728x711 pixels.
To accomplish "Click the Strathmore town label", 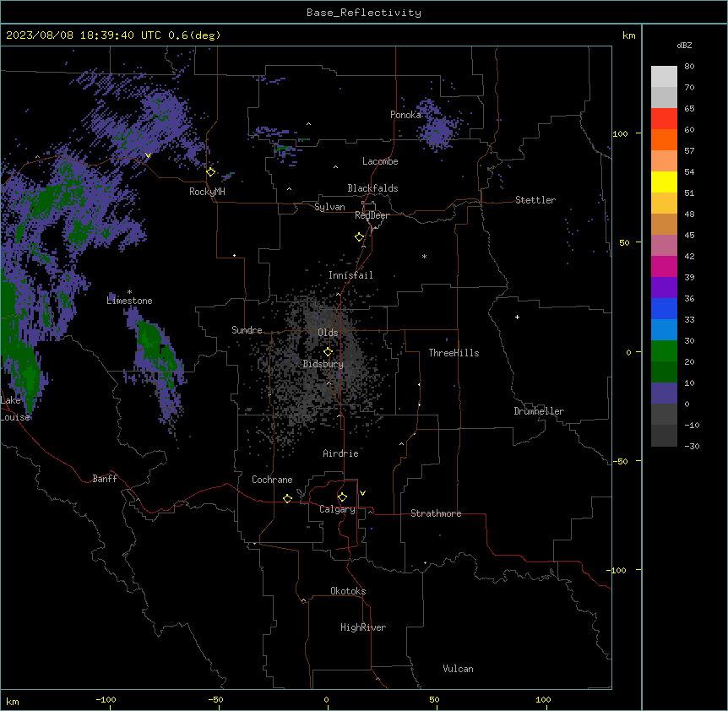I will pos(436,513).
